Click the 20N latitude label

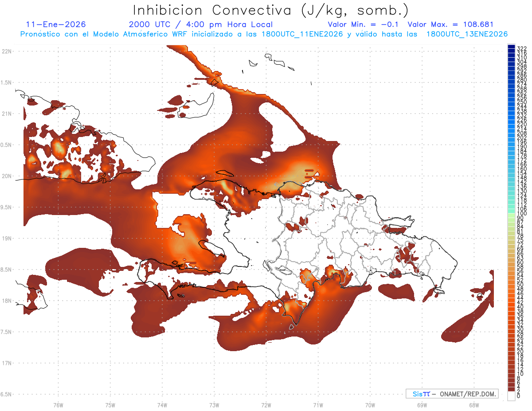tap(7, 176)
